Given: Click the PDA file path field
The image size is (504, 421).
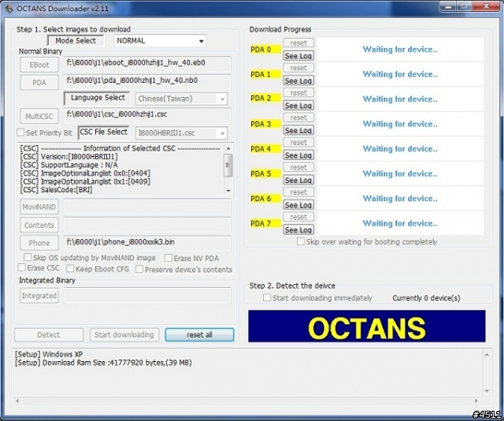Looking at the screenshot, I should pyautogui.click(x=147, y=82).
